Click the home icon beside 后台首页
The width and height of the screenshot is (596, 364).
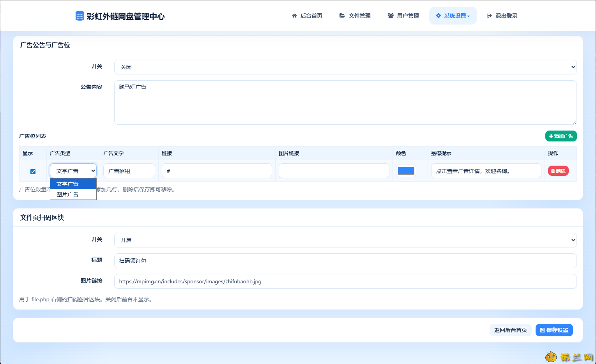point(294,16)
